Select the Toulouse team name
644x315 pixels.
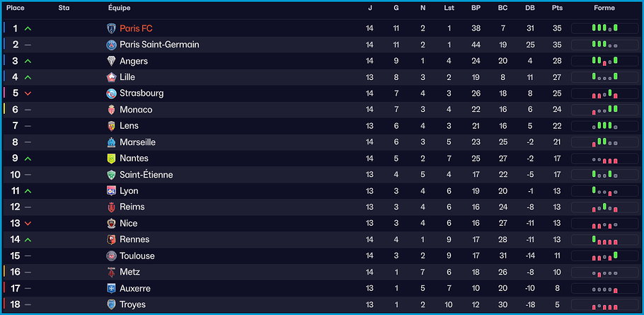click(x=137, y=256)
